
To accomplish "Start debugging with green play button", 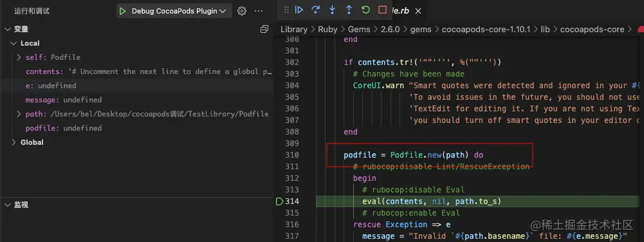I will click(122, 11).
